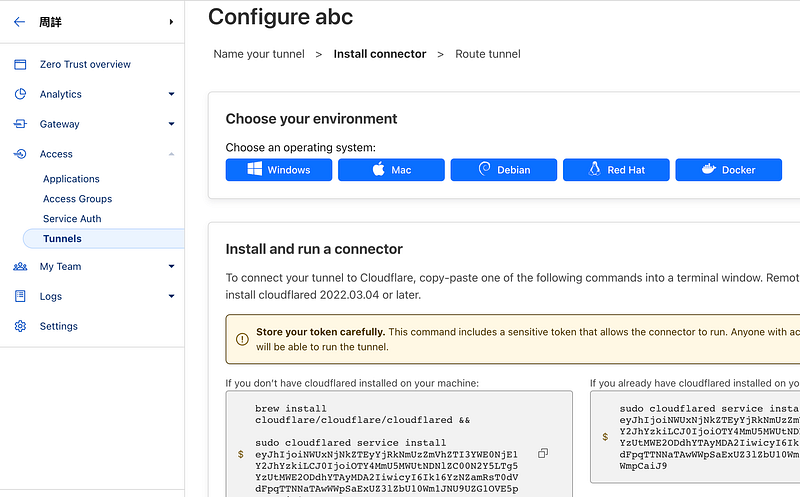Click the warning icon in token notice
The image size is (800, 497).
point(242,339)
